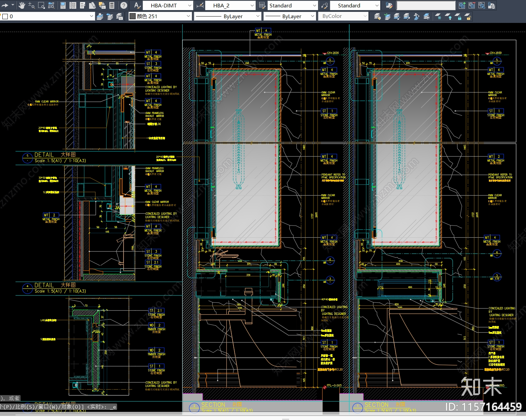Select the Pan hand tool
This screenshot has width=526, height=420.
click(22, 5)
